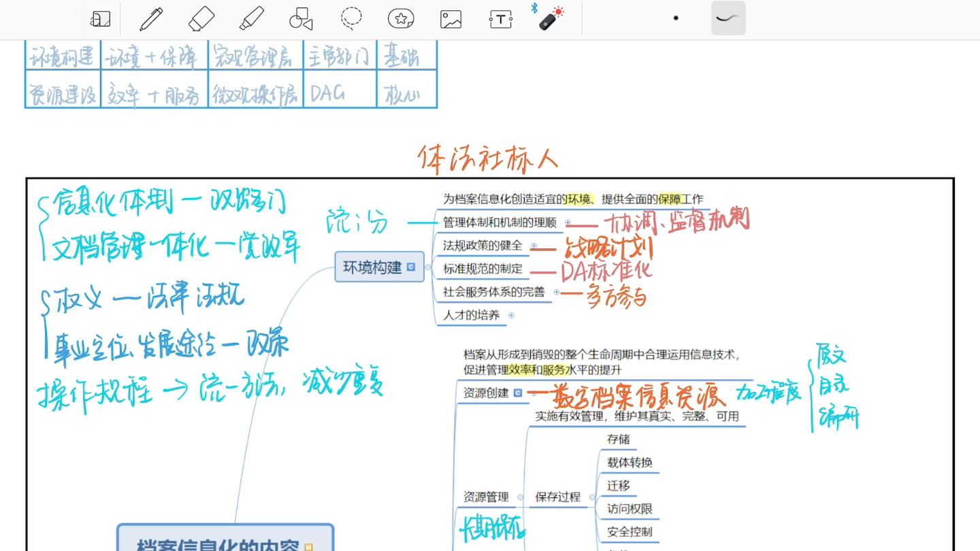The width and height of the screenshot is (980, 551).
Task: Click the handwritten DA标准化 annotation
Action: pyautogui.click(x=607, y=271)
